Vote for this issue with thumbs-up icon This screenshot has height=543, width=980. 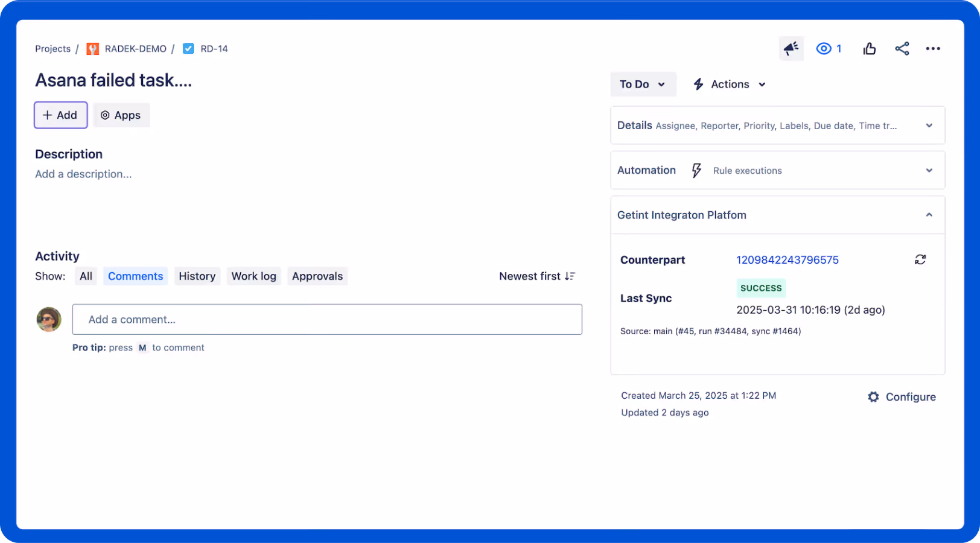click(x=869, y=49)
